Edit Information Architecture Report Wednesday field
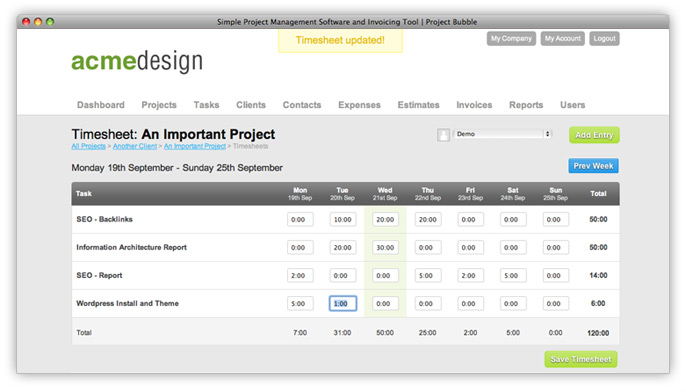This screenshot has width=686, height=392. click(385, 247)
